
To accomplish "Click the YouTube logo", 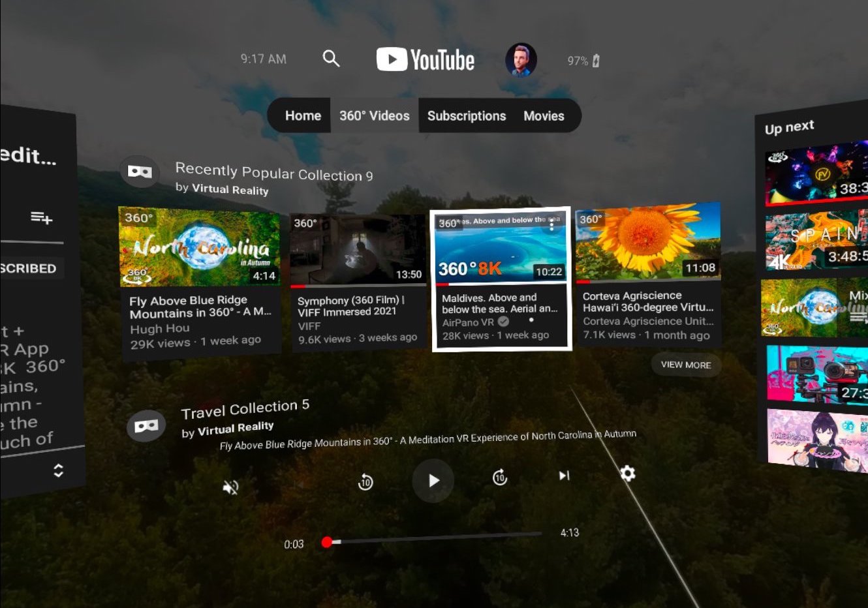I will (x=425, y=59).
